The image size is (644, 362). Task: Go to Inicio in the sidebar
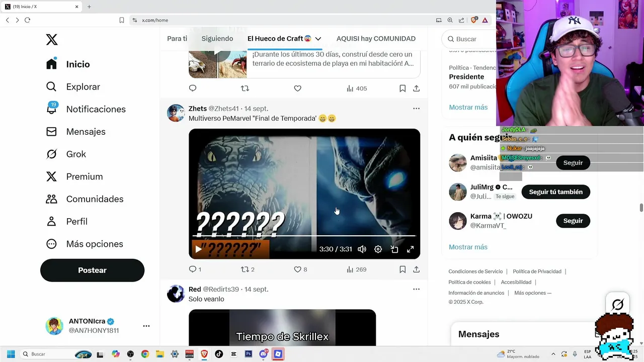[68, 64]
